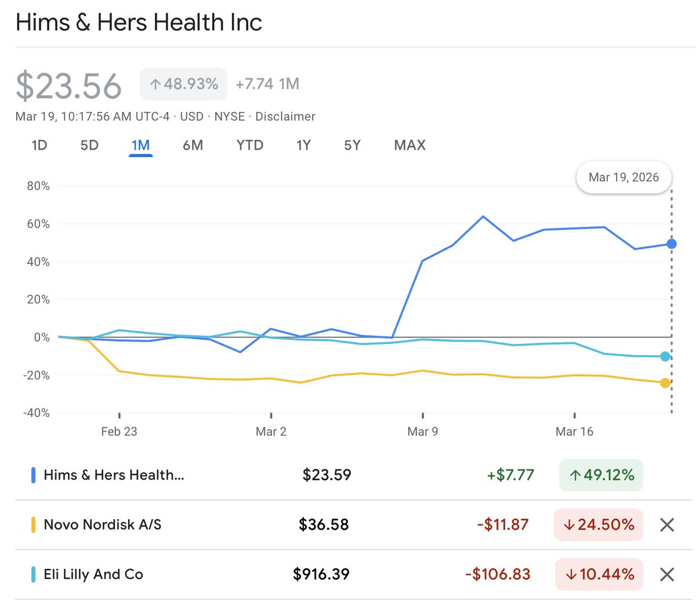Click the Eli Lilly teal endpoint dot

tap(665, 357)
